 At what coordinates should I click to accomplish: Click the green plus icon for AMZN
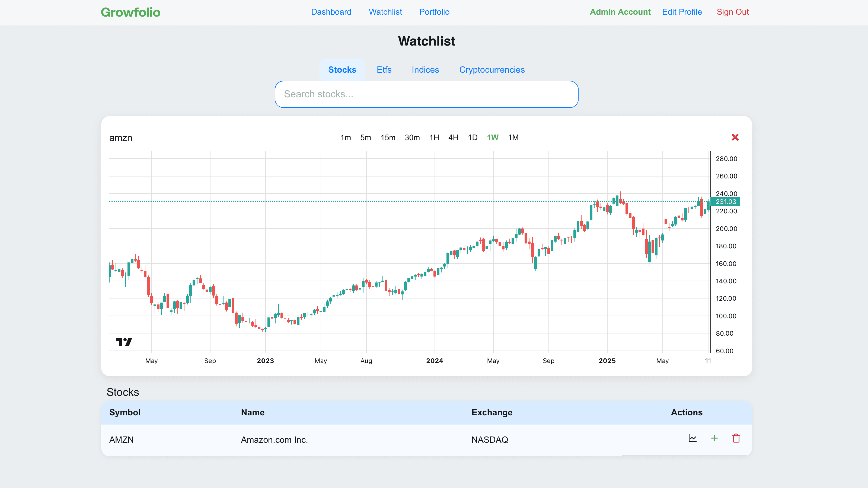click(714, 438)
